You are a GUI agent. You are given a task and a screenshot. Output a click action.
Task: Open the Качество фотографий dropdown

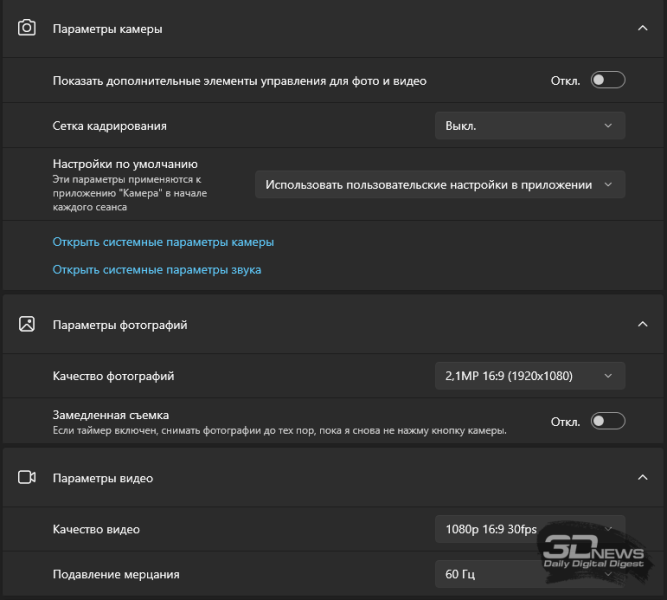(x=530, y=376)
